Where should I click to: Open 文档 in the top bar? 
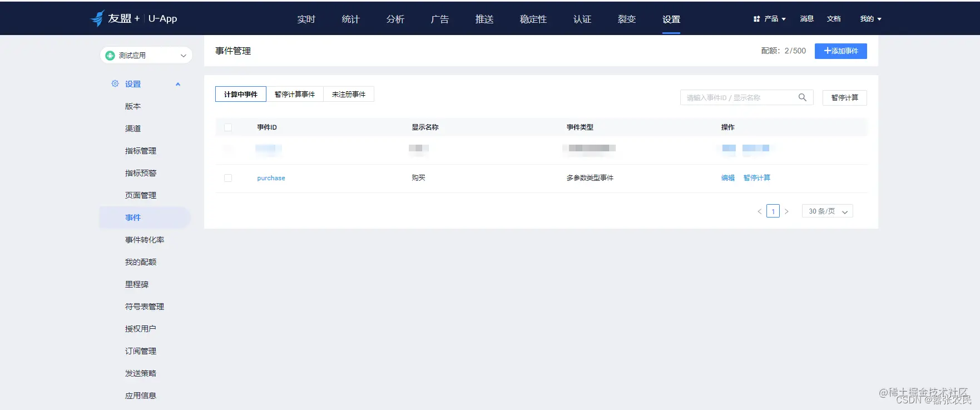point(833,19)
